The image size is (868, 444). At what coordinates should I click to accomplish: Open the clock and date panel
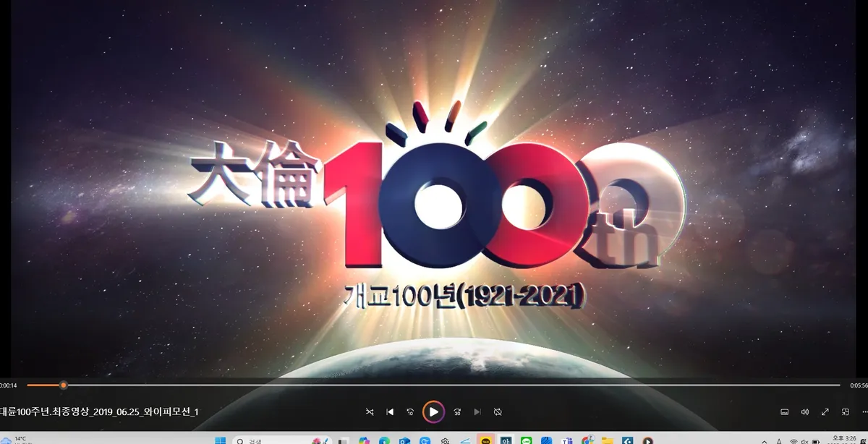[x=843, y=440]
